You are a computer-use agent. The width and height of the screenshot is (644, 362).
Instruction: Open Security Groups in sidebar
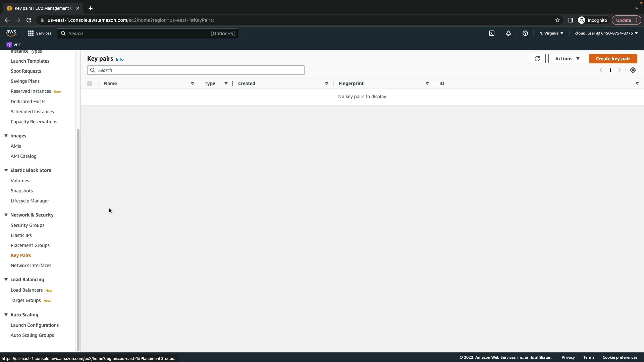point(28,225)
